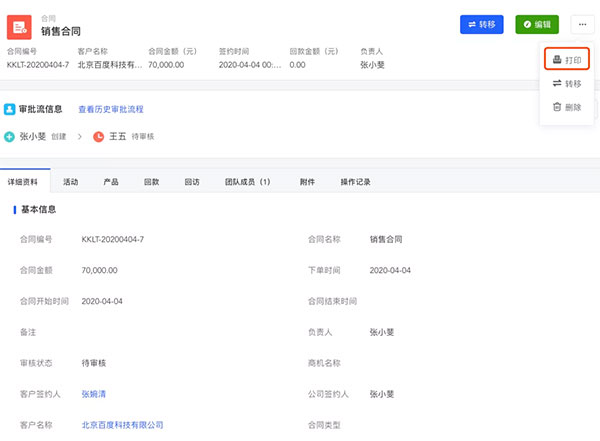Open the 回款 tab
The height and width of the screenshot is (441, 600).
(151, 182)
